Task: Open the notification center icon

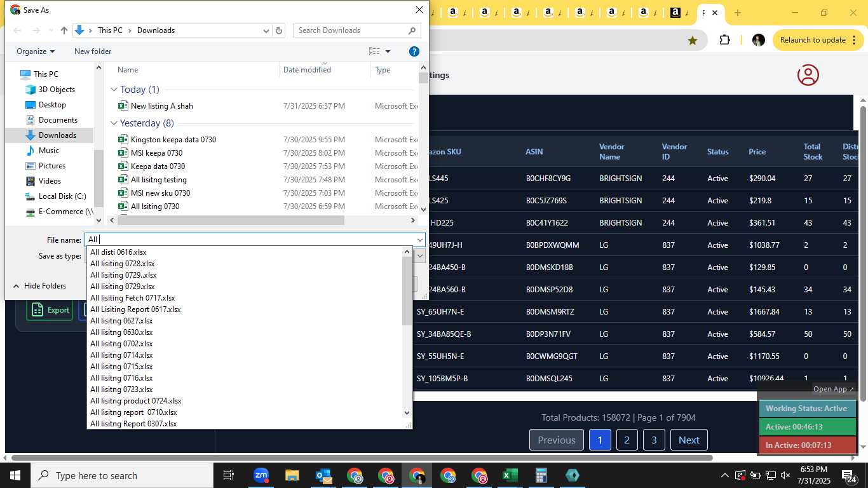Action: 850,475
